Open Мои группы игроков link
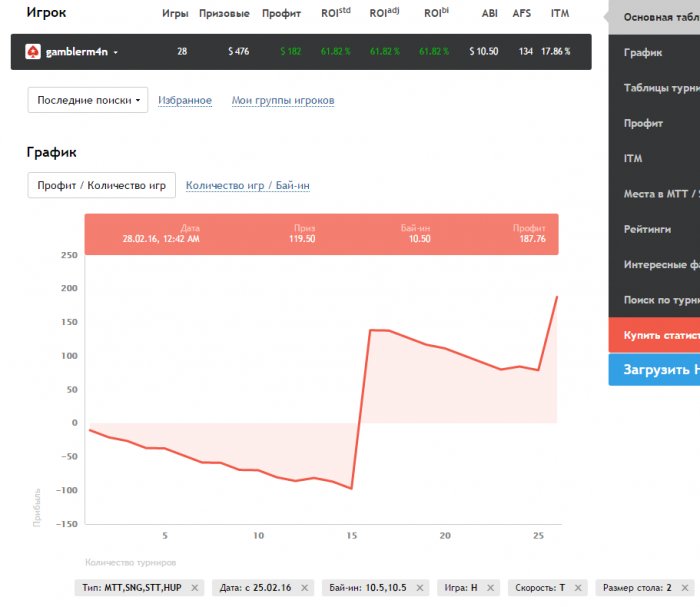The height and width of the screenshot is (607, 700). coord(283,100)
